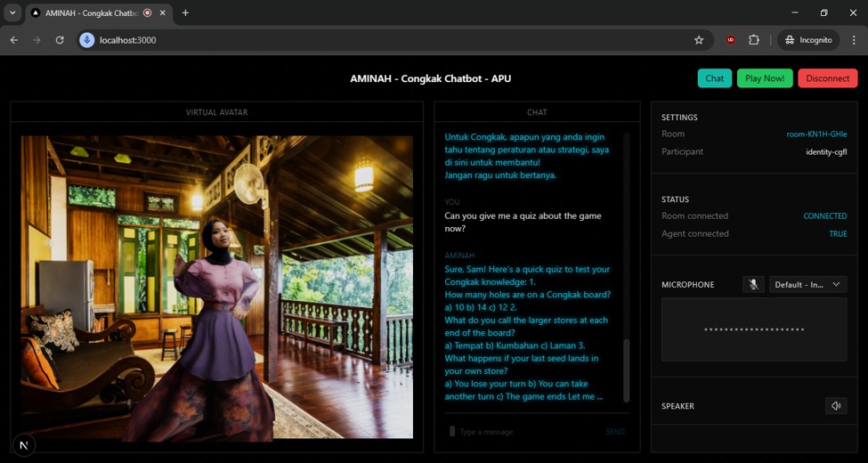Open the Chrome three-dot menu
This screenshot has width=868, height=463.
point(854,40)
